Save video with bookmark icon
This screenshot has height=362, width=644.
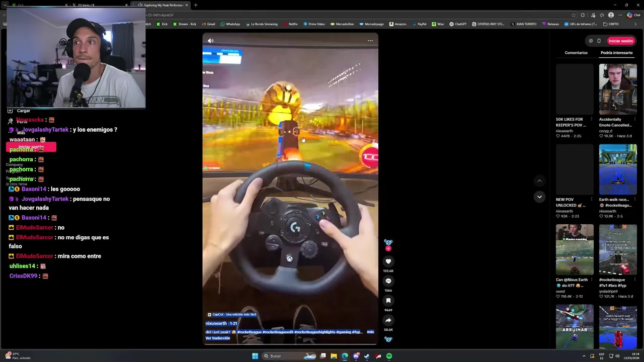[388, 301]
